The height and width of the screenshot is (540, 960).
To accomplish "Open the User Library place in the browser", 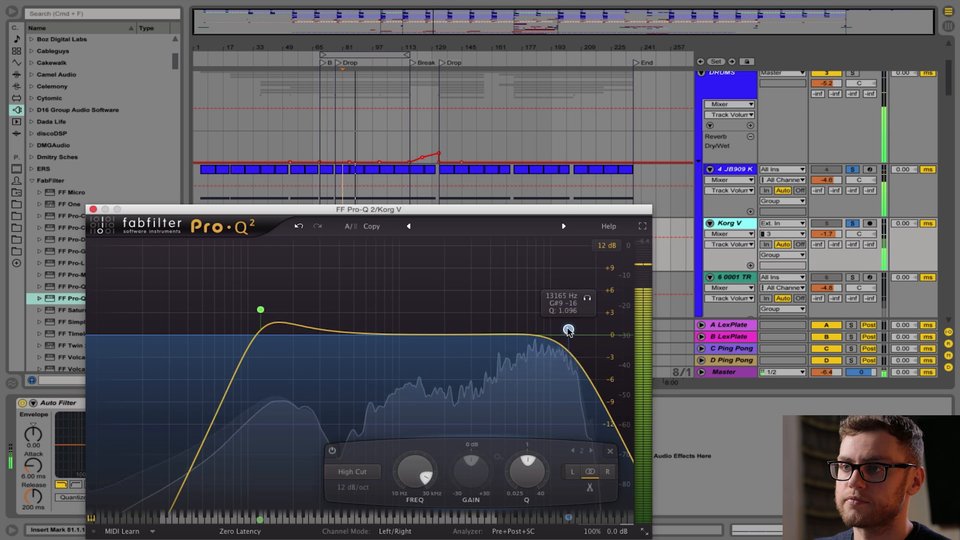I will [x=17, y=181].
